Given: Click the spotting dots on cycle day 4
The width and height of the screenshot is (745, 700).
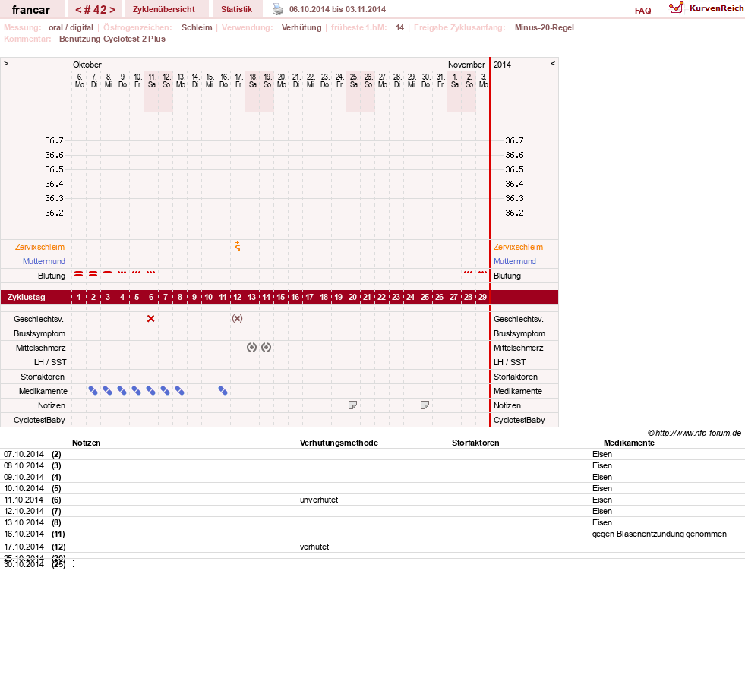Looking at the screenshot, I should click(122, 272).
